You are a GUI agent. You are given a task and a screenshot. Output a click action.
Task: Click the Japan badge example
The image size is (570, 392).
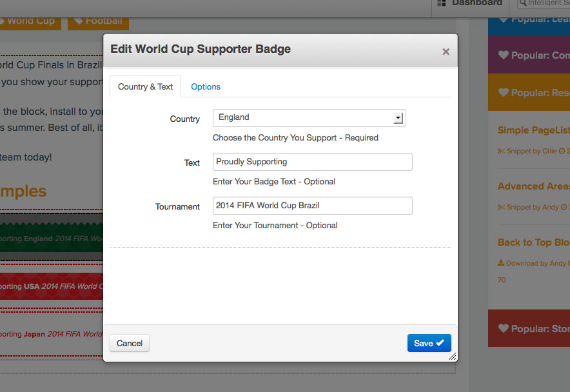[51, 334]
